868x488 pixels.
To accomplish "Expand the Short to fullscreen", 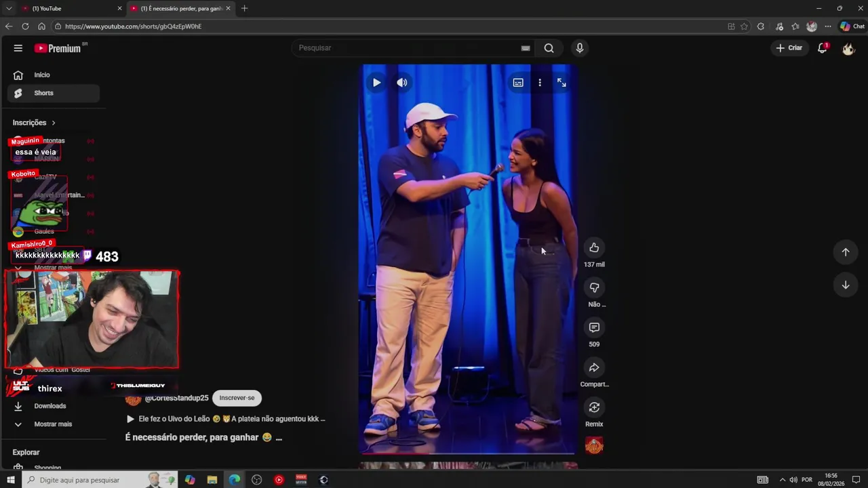I will coord(561,83).
